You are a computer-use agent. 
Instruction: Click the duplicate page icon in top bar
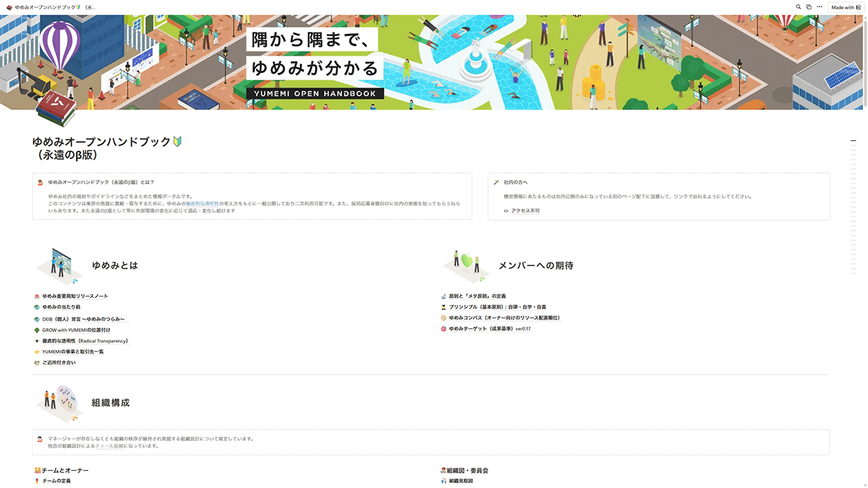809,7
